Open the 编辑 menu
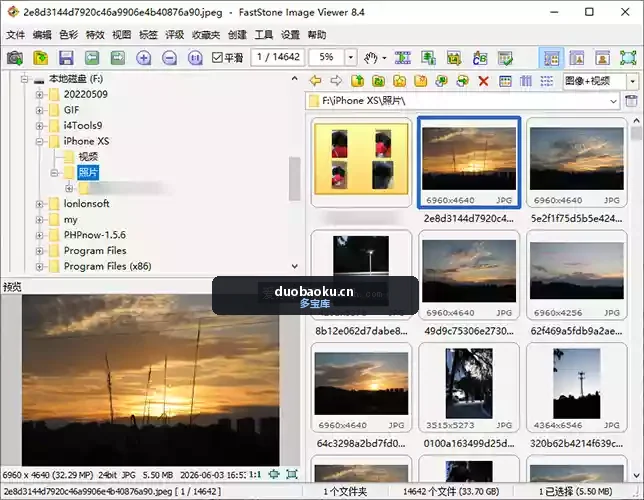 click(x=42, y=35)
